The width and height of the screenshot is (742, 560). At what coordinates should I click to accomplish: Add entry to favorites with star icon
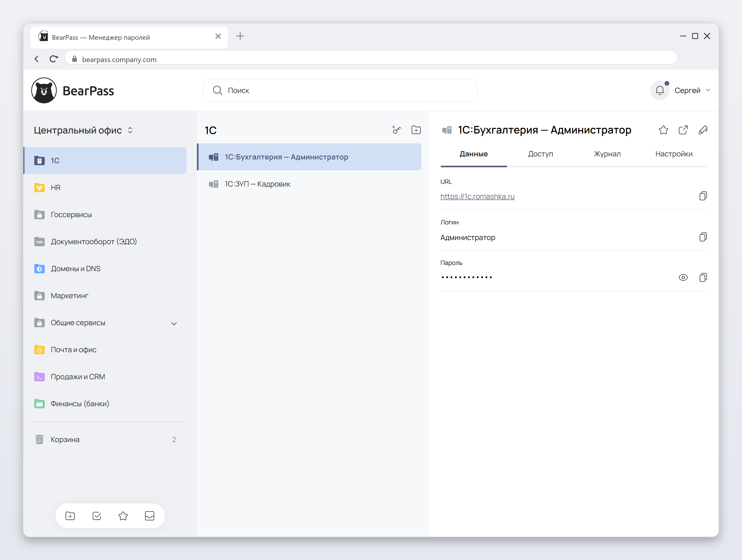tap(663, 130)
